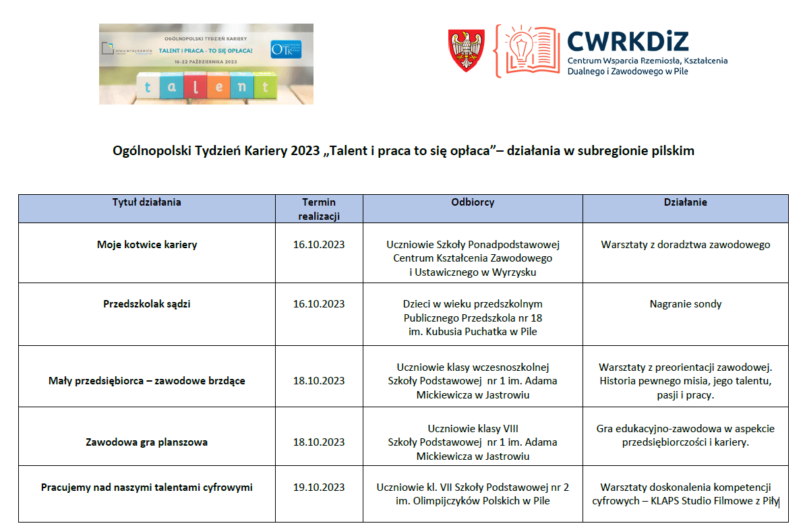Select the 'Termin realizacji' column header

pos(319,209)
